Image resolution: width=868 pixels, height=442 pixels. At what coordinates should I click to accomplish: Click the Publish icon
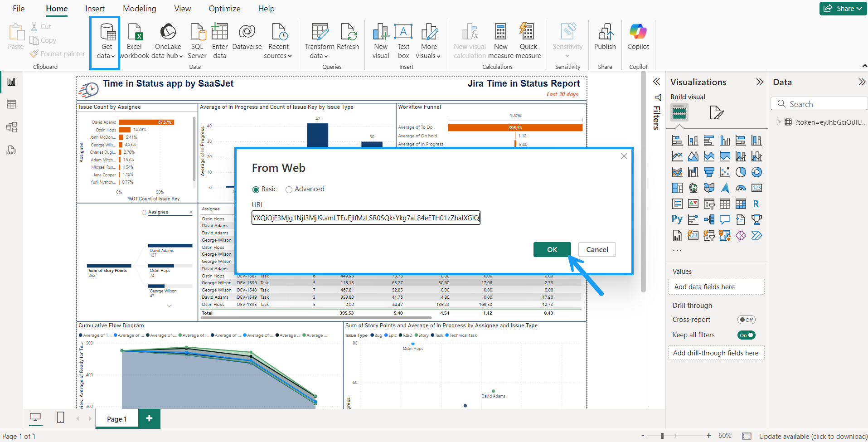pos(605,37)
